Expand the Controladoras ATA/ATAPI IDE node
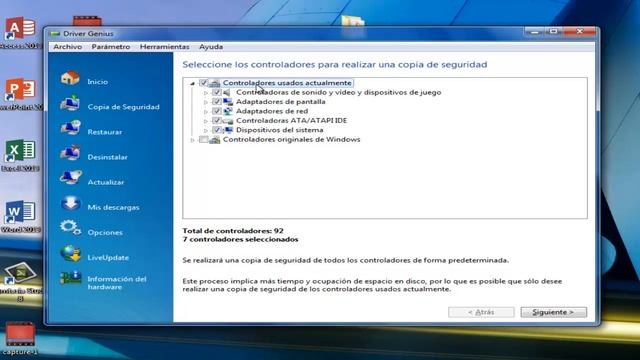The width and height of the screenshot is (640, 360). [206, 121]
